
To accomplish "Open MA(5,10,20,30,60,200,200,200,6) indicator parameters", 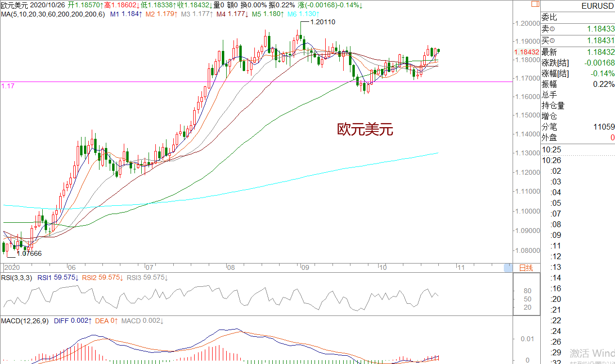I will click(52, 14).
